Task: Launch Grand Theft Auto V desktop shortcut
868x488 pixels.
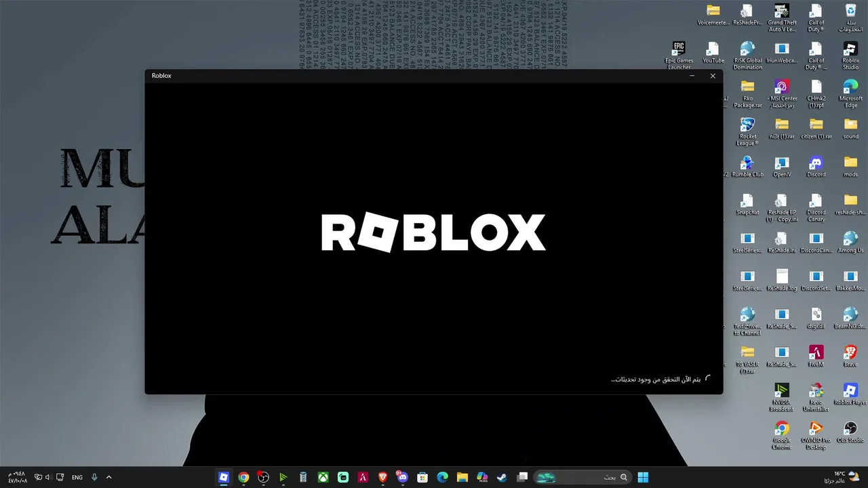Action: 782,18
